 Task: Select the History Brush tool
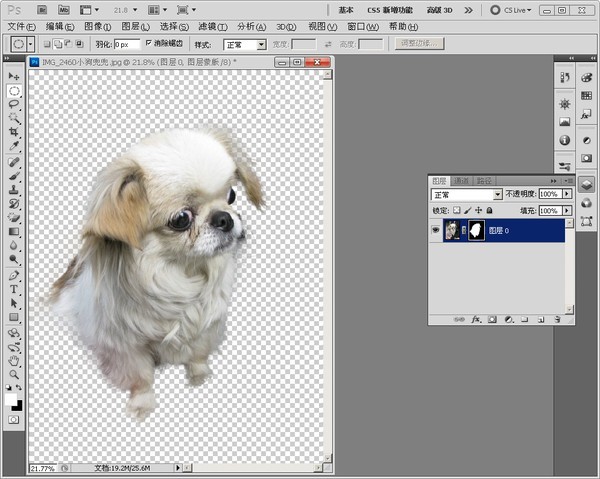[x=14, y=203]
